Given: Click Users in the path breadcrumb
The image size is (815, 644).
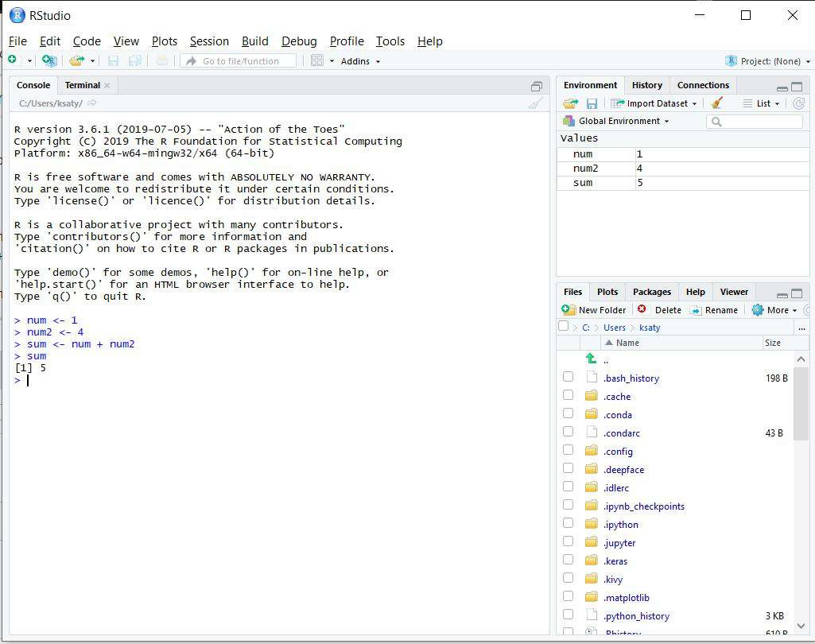Looking at the screenshot, I should point(615,328).
